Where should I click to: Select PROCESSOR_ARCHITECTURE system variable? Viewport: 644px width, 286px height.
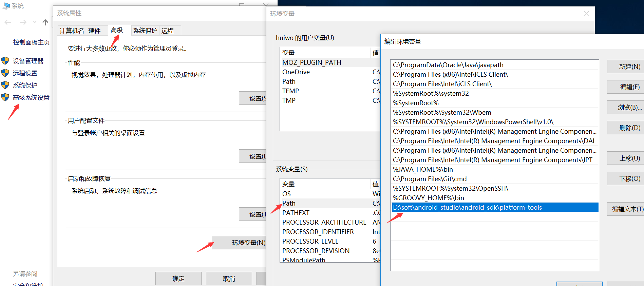(x=330, y=222)
